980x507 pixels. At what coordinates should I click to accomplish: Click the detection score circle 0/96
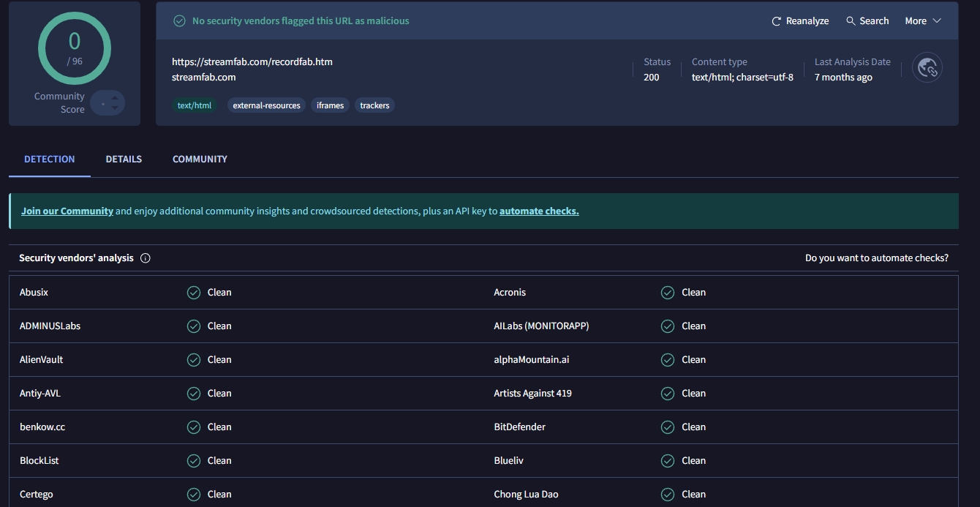click(x=75, y=48)
